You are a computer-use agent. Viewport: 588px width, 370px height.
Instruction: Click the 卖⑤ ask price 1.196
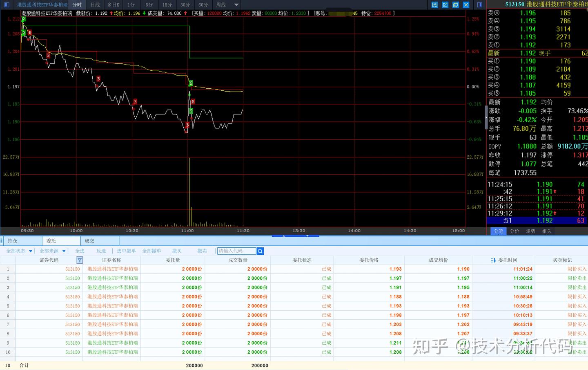[x=528, y=13]
